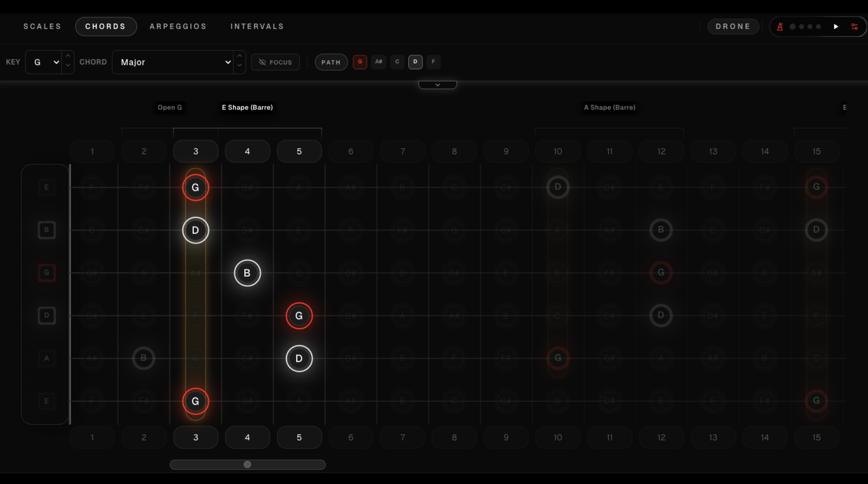Switch to the Arpeggios tab
The height and width of the screenshot is (484, 868).
178,26
